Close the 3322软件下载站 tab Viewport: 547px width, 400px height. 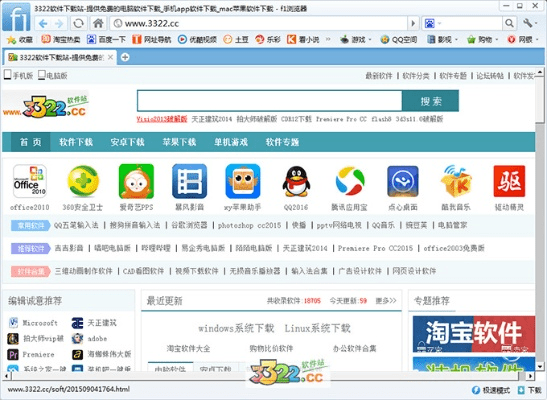tap(110, 57)
